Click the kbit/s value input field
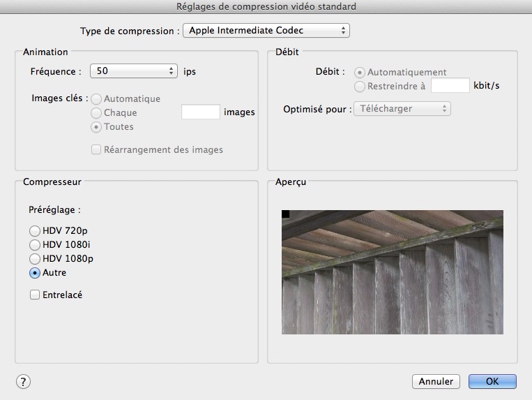The image size is (532, 400). pyautogui.click(x=450, y=85)
